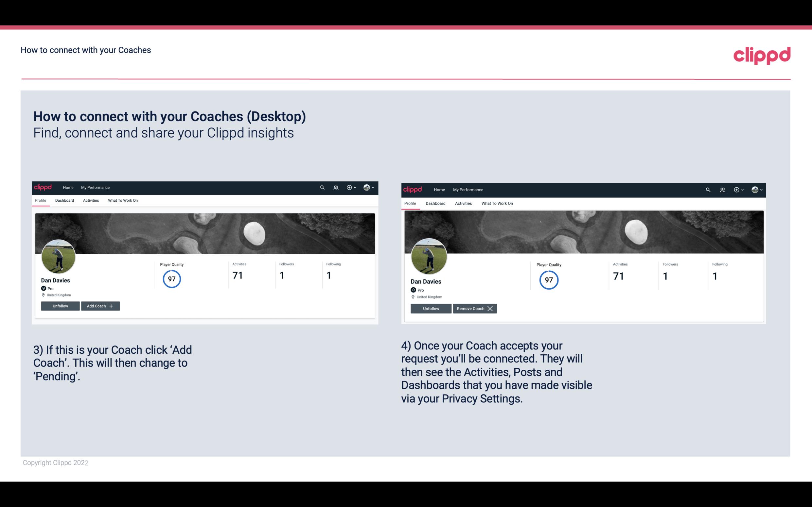Click Dan Davies profile photo thumbnail left
812x507 pixels.
click(58, 255)
